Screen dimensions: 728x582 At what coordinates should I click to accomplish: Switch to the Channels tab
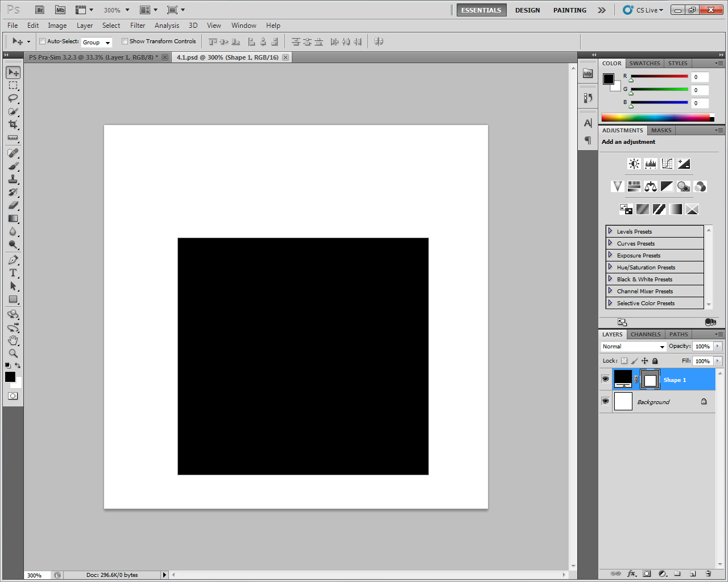coord(646,334)
